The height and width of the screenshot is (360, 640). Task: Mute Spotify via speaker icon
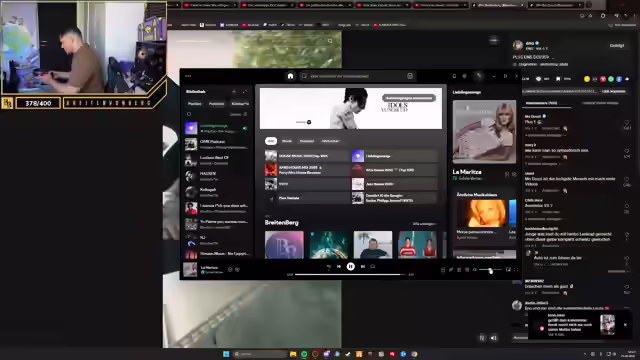[475, 270]
